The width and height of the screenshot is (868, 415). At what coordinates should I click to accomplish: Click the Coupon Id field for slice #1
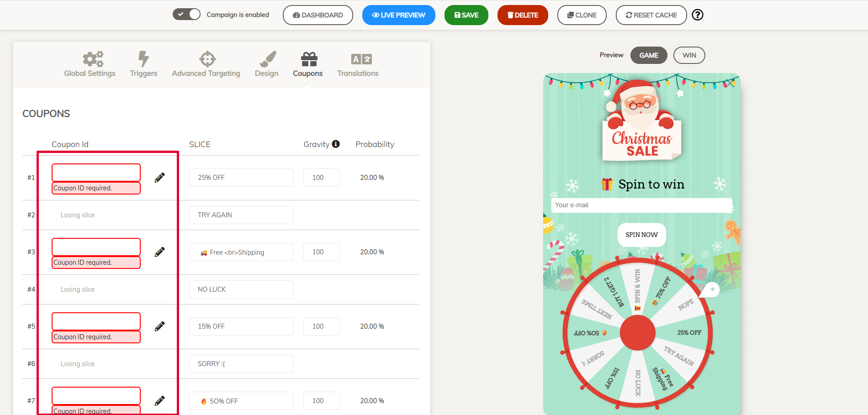pos(96,173)
